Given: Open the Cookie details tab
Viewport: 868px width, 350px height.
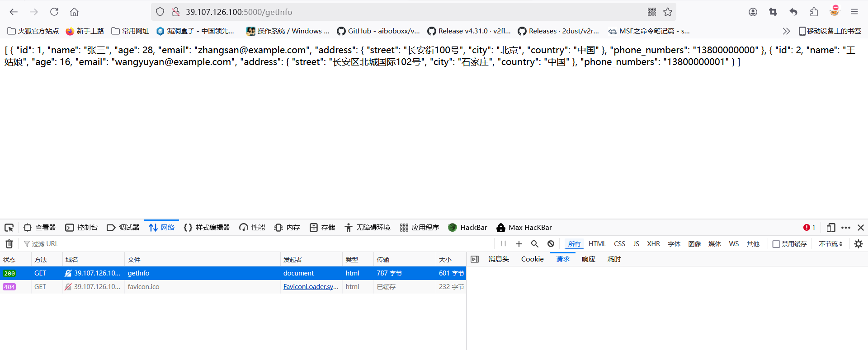Looking at the screenshot, I should [x=533, y=259].
